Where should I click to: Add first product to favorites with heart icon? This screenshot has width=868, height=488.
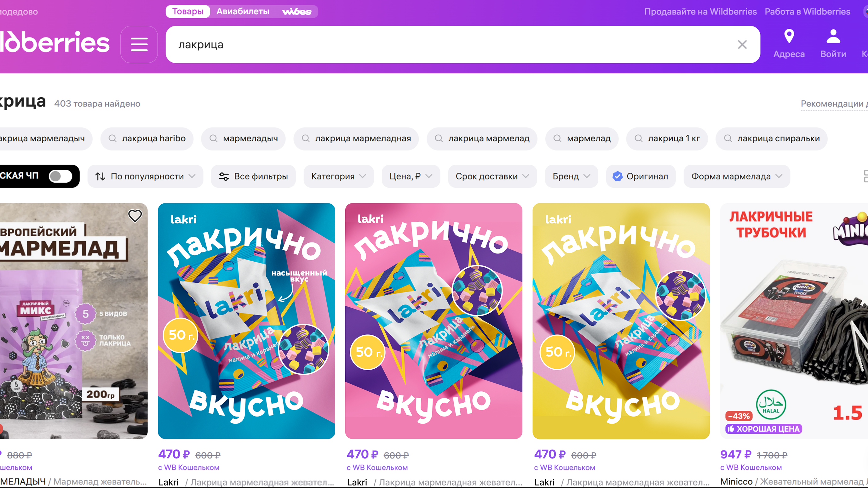tap(135, 216)
